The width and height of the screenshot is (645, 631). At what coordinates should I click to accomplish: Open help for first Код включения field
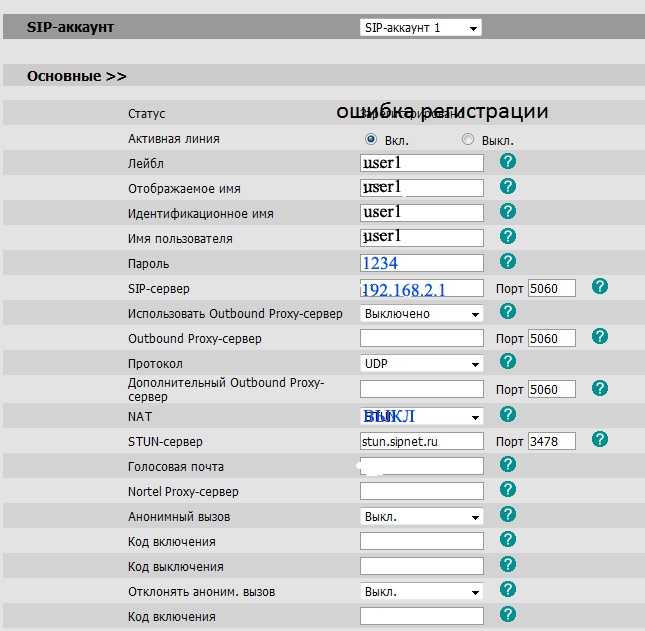tap(508, 540)
